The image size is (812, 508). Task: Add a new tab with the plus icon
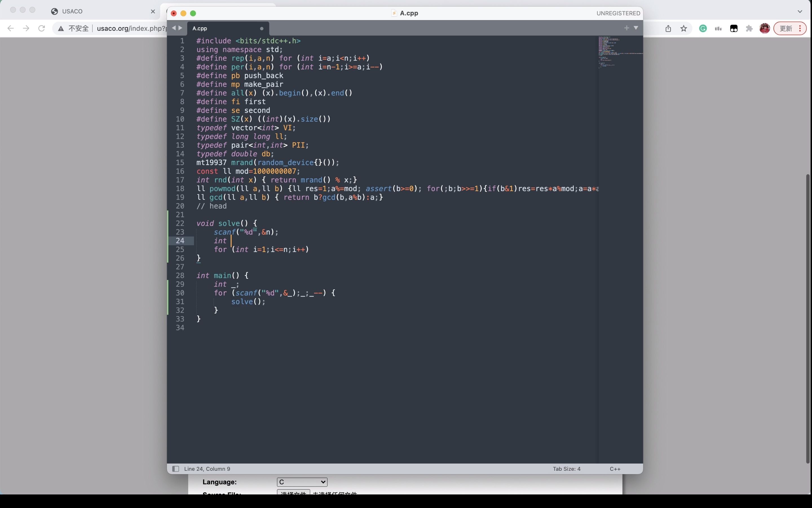point(626,28)
